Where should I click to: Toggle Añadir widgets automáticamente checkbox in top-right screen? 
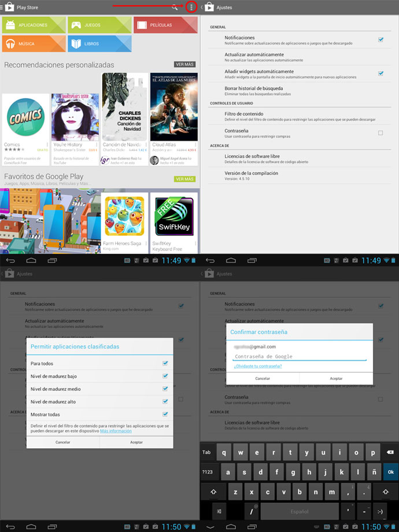coord(380,73)
